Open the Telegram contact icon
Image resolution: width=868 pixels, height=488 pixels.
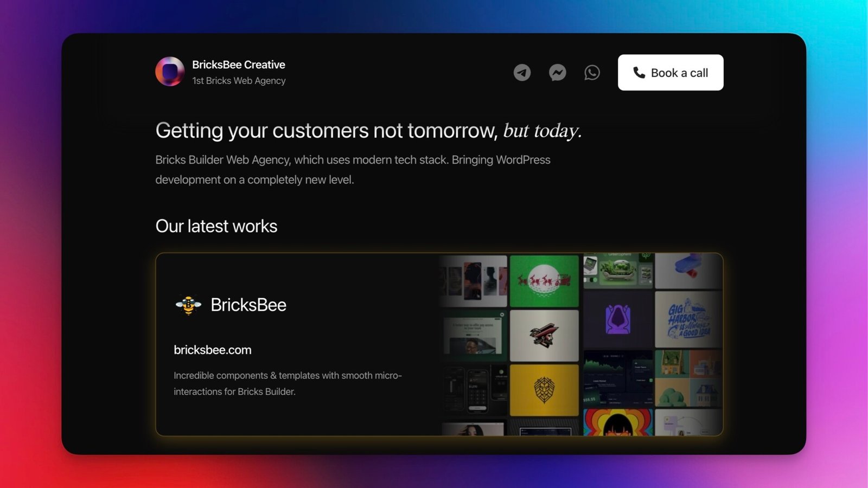522,72
